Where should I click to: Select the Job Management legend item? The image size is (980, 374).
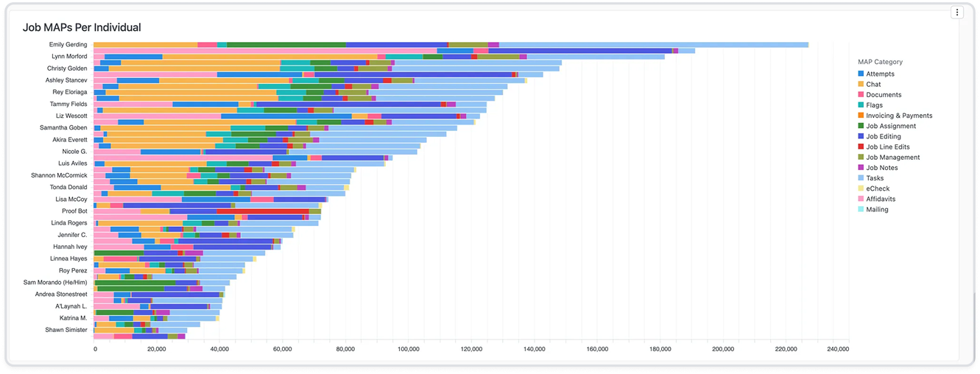(x=892, y=157)
